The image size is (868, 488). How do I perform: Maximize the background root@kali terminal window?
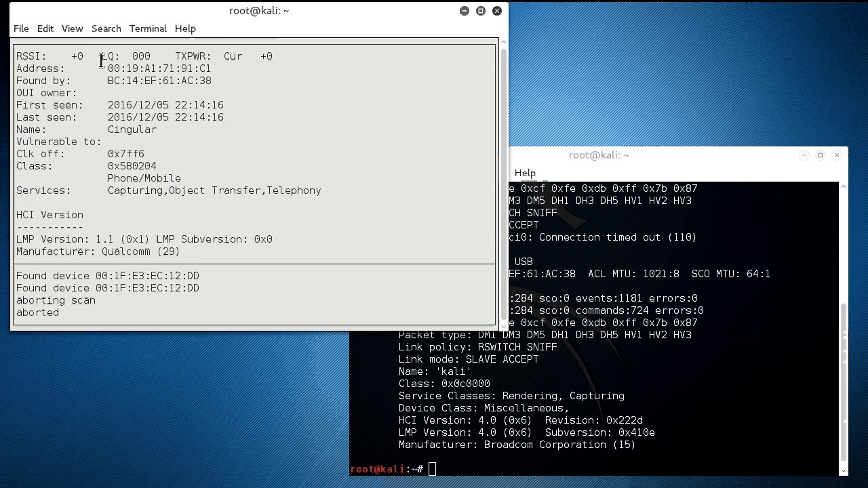821,155
